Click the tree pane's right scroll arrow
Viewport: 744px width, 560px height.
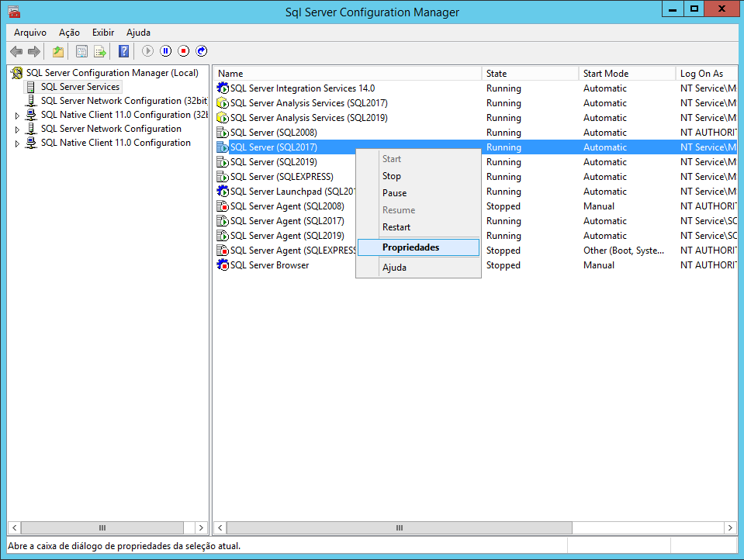(201, 527)
